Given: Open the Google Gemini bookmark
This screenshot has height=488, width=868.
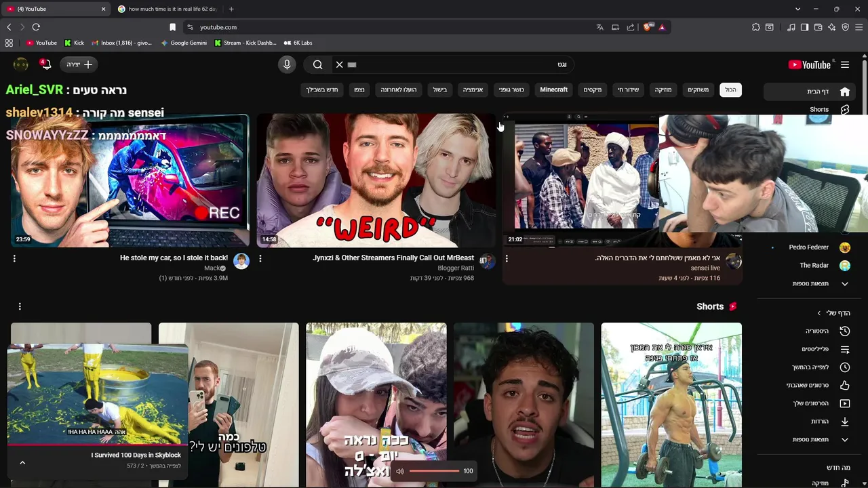Looking at the screenshot, I should [x=184, y=43].
